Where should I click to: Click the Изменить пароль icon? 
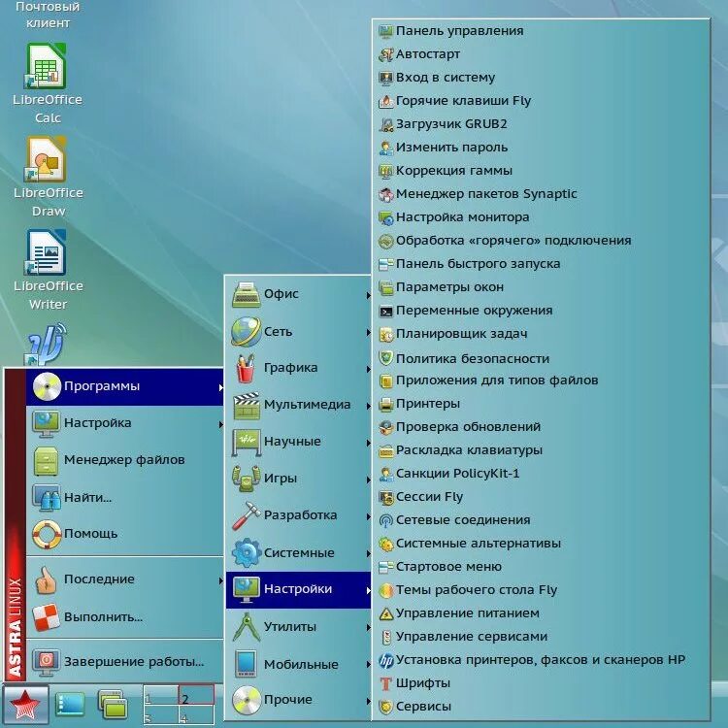385,148
